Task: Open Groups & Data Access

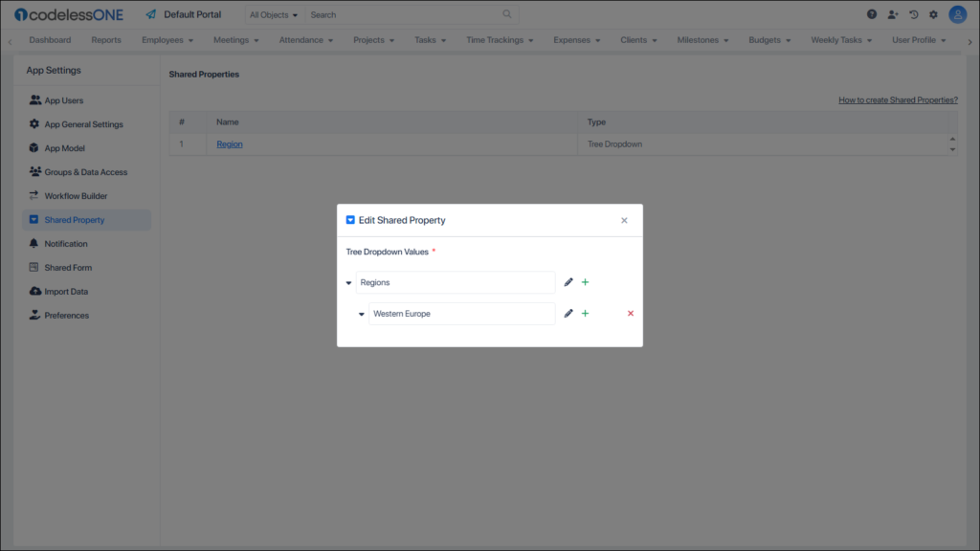Action: (87, 172)
